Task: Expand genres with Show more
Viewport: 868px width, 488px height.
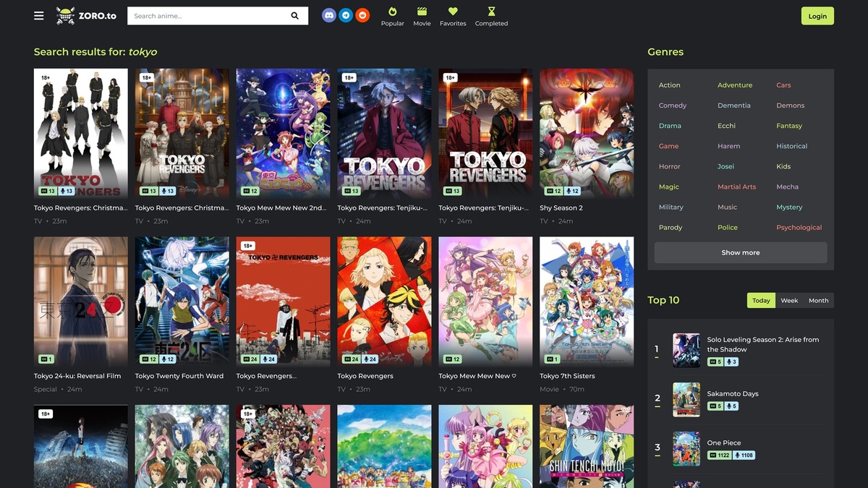Action: (x=740, y=253)
